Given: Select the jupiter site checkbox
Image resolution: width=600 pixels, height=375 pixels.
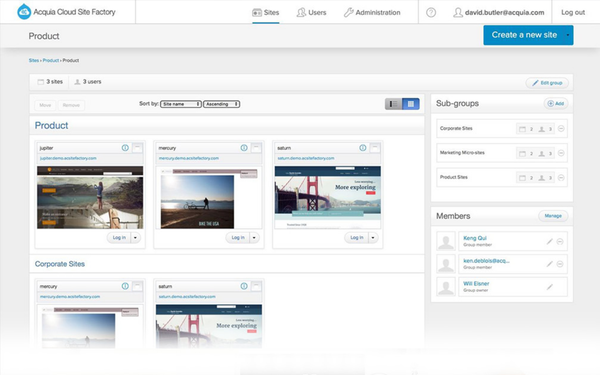Looking at the screenshot, I should (137, 148).
